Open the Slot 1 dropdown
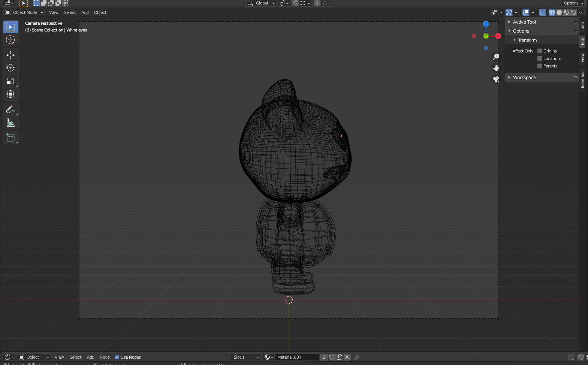The height and width of the screenshot is (365, 588). coord(246,357)
